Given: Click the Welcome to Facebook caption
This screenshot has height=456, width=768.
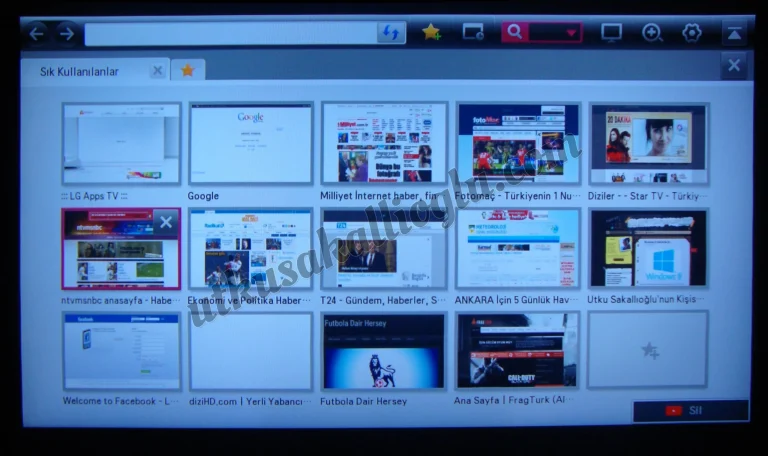Looking at the screenshot, I should click(121, 401).
